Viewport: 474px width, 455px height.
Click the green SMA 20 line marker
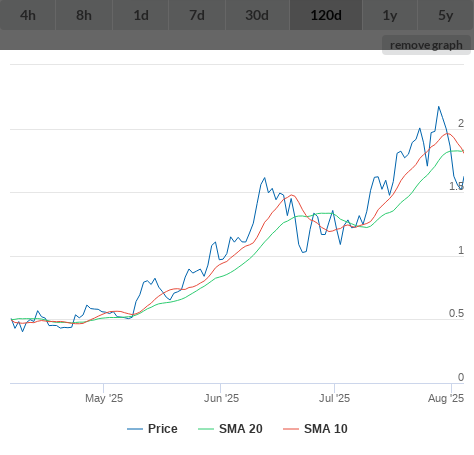(206, 429)
